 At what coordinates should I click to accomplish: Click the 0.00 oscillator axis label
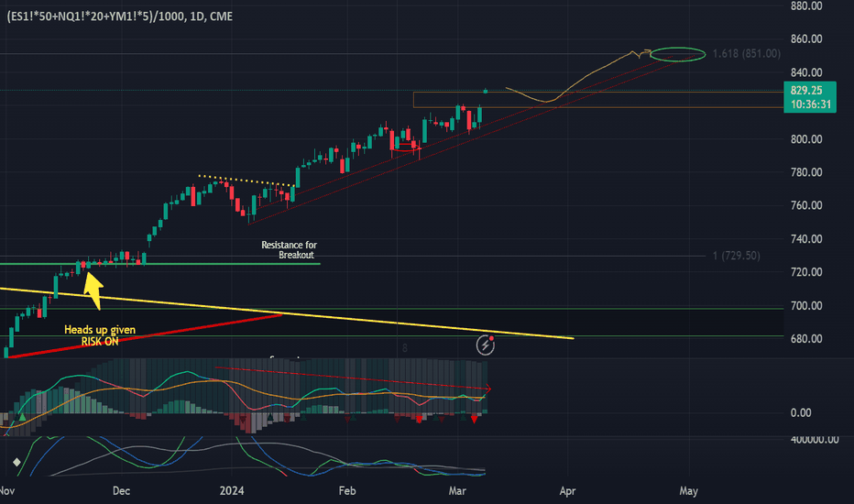pyautogui.click(x=801, y=412)
